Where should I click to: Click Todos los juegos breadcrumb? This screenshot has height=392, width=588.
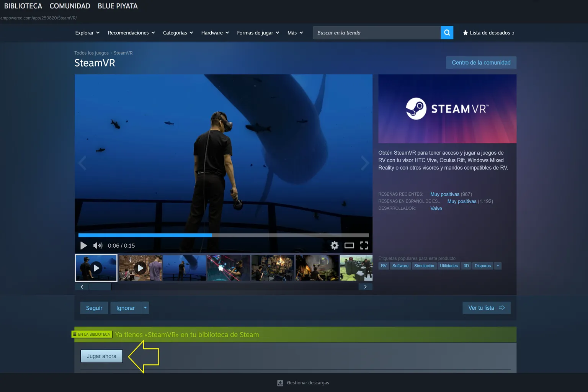pos(91,53)
